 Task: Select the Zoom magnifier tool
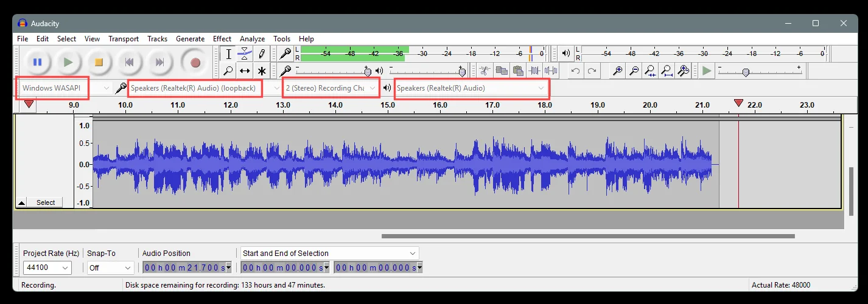tap(228, 71)
